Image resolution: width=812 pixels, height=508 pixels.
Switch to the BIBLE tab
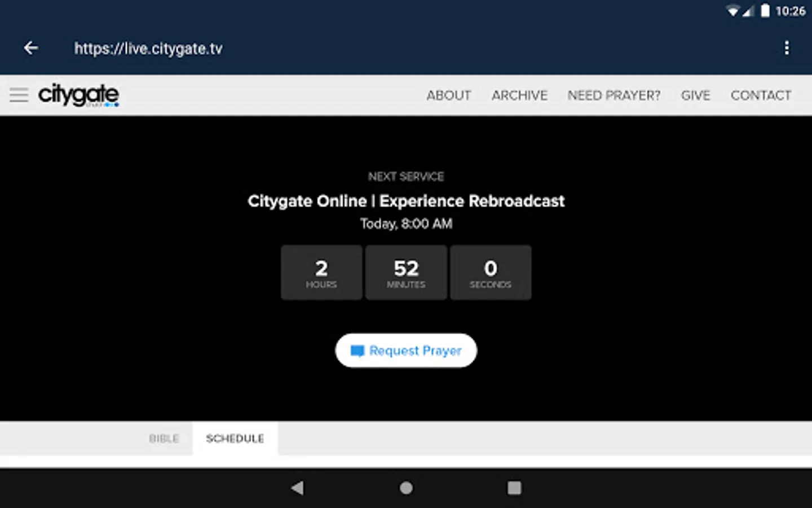[164, 439]
